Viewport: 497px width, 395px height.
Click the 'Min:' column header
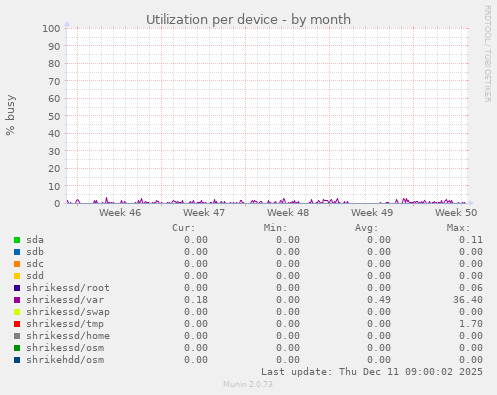tap(275, 228)
